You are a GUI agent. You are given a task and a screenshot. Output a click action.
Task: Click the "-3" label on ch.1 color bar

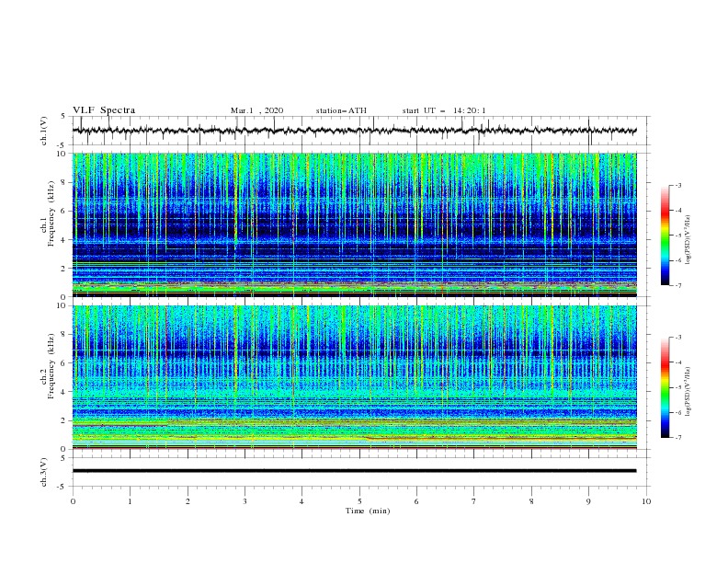tap(677, 185)
